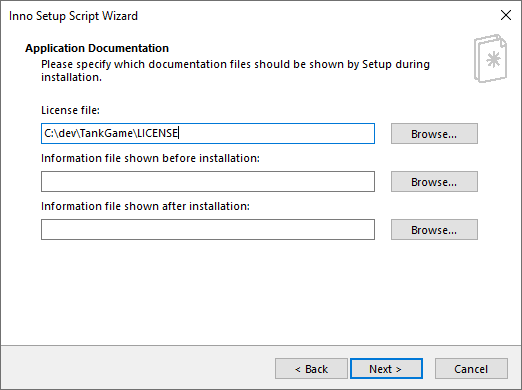Focus the information file shown before installation field

(208, 182)
